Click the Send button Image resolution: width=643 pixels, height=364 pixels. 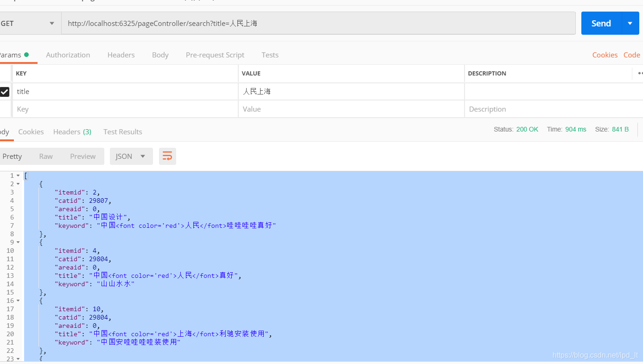[x=601, y=23]
